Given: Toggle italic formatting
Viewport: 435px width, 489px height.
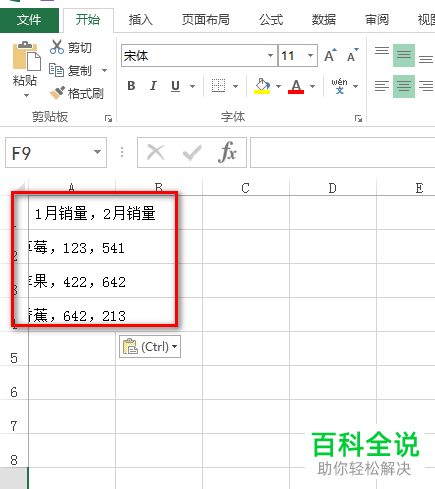Looking at the screenshot, I should 153,86.
